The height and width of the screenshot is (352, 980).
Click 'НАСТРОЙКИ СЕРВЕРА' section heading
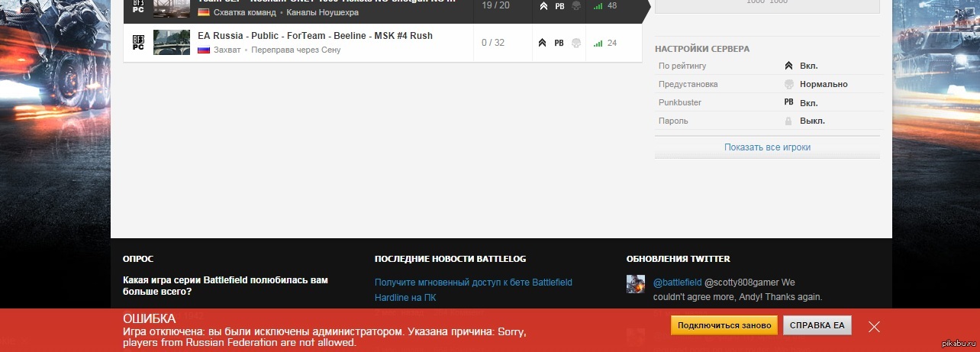pos(702,49)
